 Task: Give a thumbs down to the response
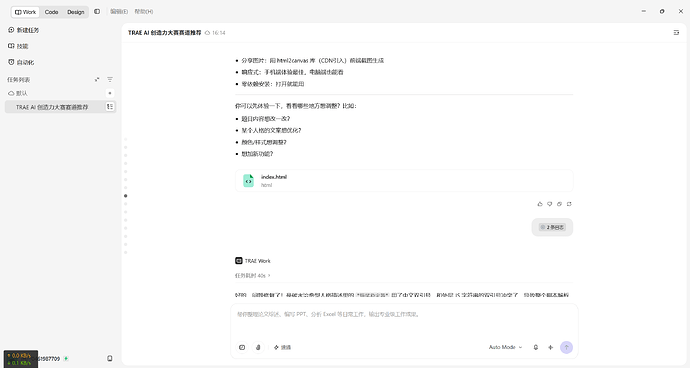(x=550, y=204)
